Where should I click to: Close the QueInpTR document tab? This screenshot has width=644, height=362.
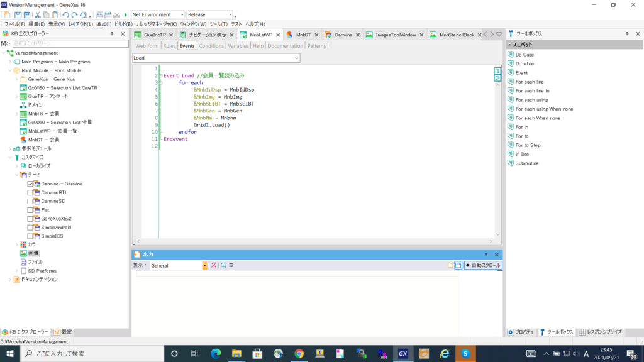(171, 35)
